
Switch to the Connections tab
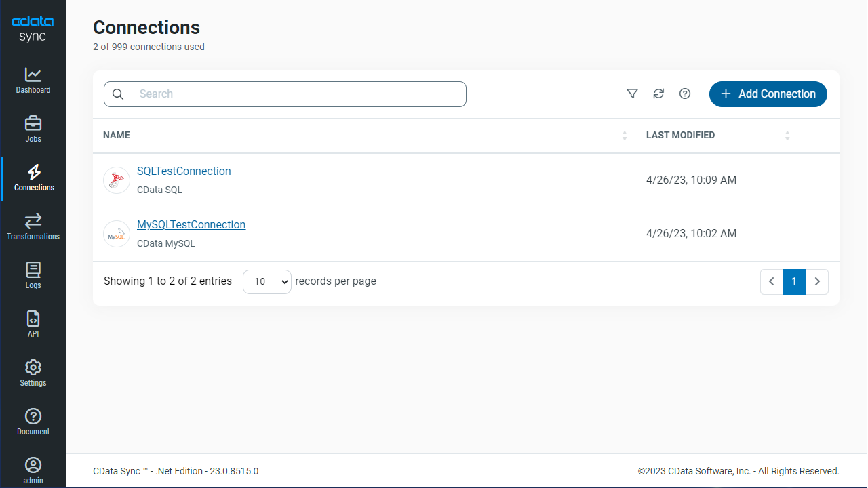coord(33,177)
